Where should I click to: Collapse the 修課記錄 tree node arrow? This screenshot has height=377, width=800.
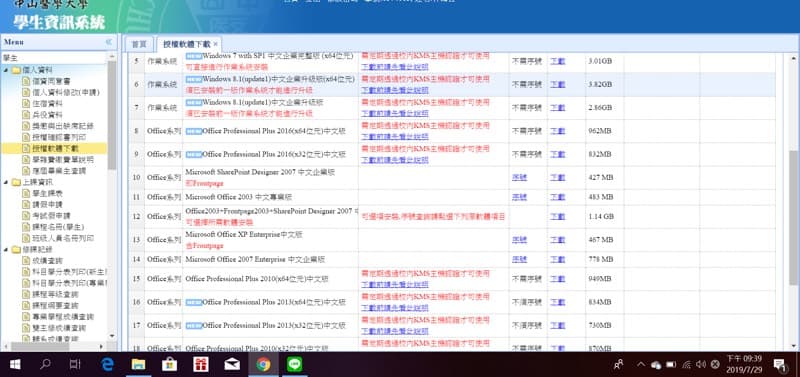(6, 249)
